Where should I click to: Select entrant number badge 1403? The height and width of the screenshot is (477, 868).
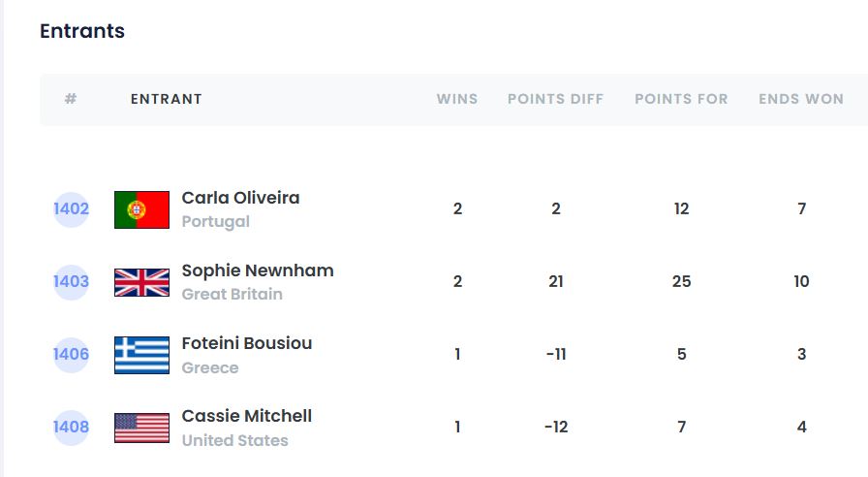[x=71, y=282]
